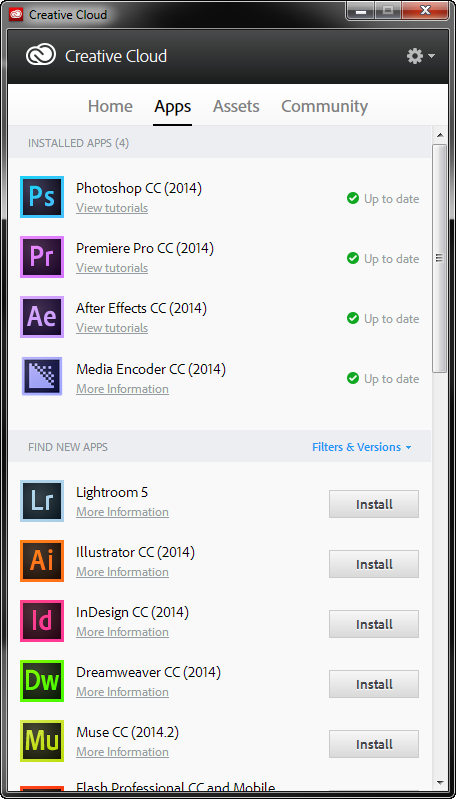View tutorials for Photoshop CC

pyautogui.click(x=112, y=208)
